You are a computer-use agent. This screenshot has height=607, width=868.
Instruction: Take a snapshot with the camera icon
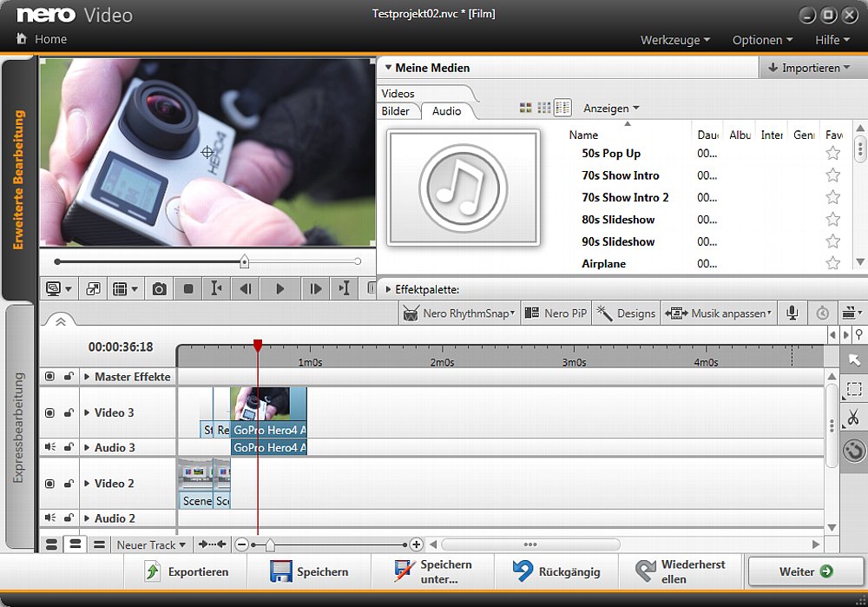(159, 289)
